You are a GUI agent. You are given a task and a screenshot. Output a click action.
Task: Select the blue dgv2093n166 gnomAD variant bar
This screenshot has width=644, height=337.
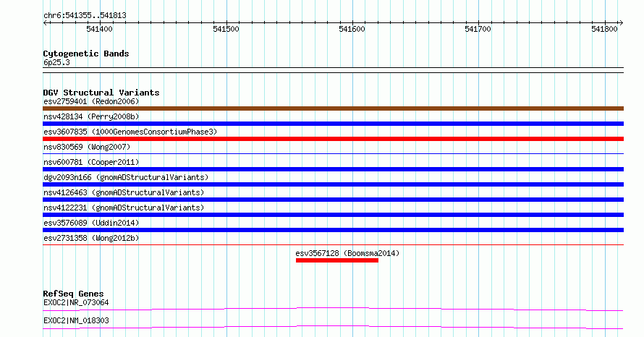333,184
